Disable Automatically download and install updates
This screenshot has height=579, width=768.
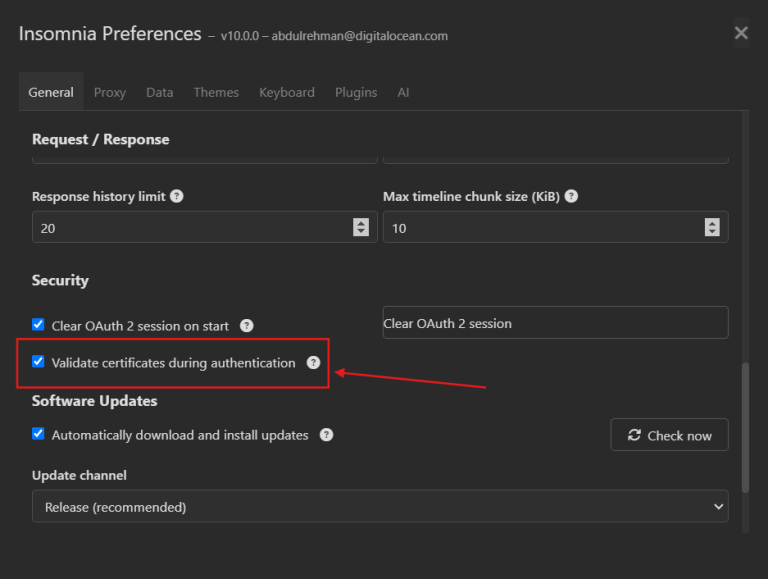[x=38, y=434]
